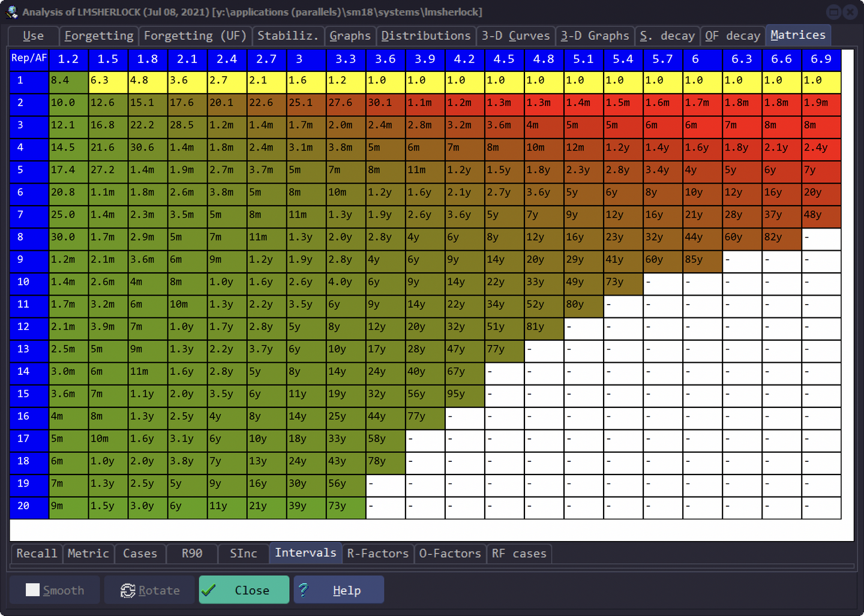Select the cell with value 28.5

pos(187,127)
